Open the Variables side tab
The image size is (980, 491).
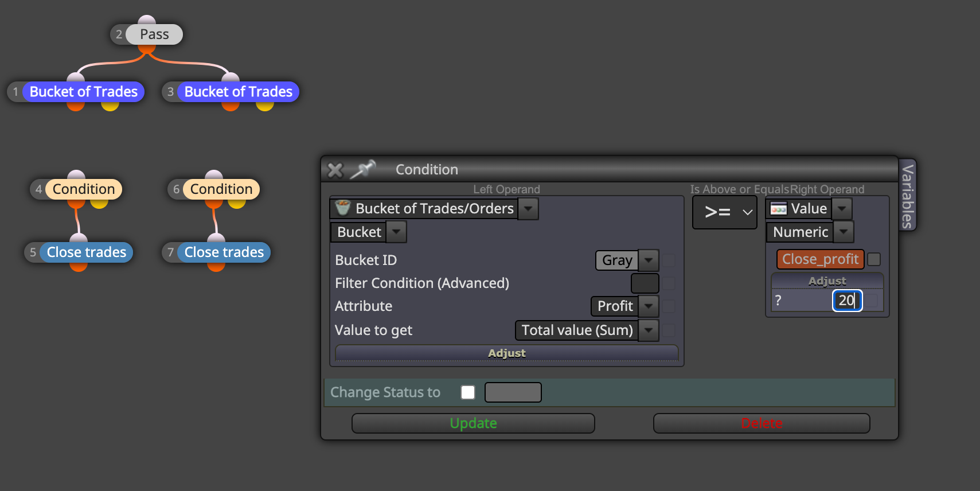click(x=908, y=196)
